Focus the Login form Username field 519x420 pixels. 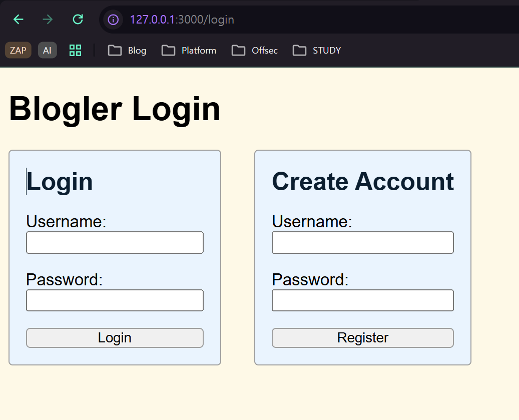[x=115, y=243]
